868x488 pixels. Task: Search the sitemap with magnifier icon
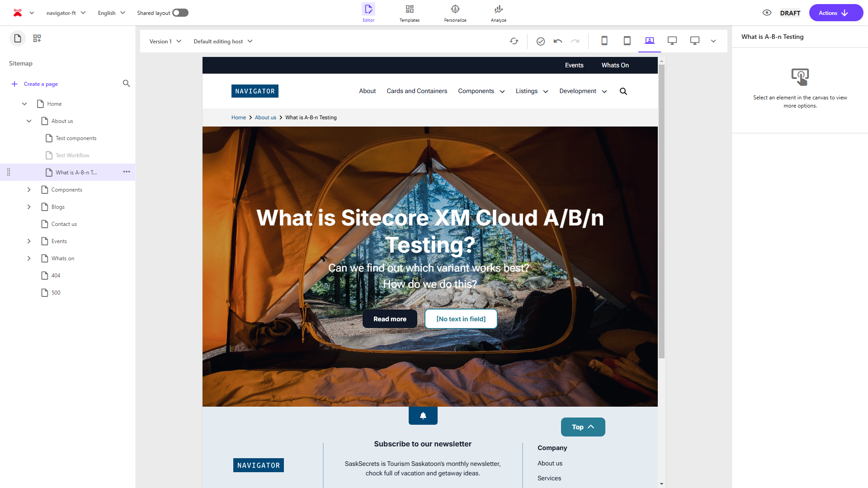(126, 84)
